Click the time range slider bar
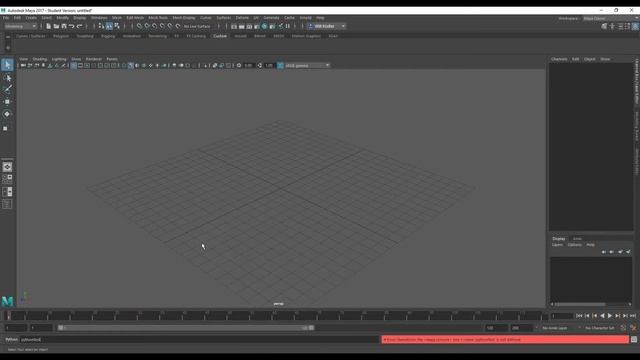 [186, 328]
